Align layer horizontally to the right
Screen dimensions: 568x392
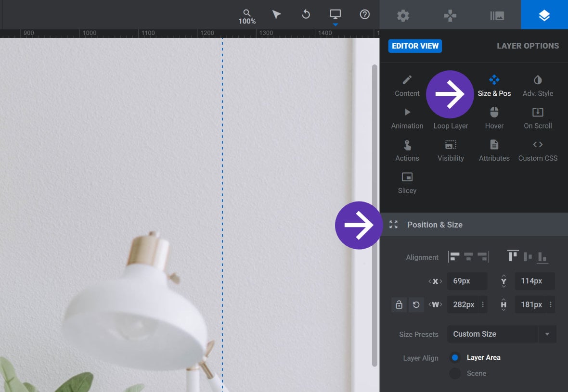[483, 257]
